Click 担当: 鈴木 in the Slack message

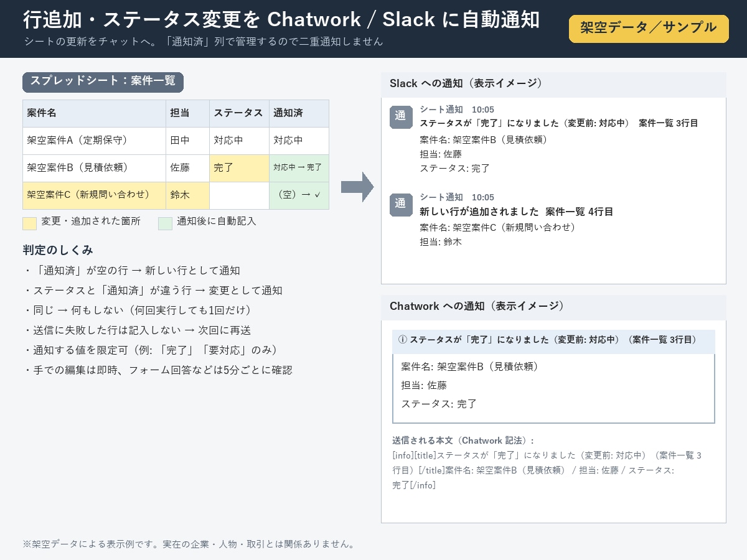441,241
